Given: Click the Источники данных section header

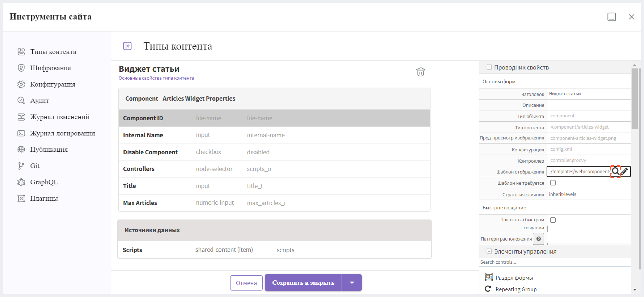Looking at the screenshot, I should (x=274, y=230).
